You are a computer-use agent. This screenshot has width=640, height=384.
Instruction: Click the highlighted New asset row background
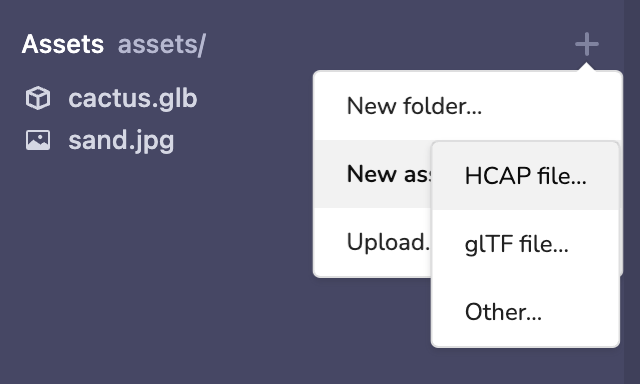(372, 174)
